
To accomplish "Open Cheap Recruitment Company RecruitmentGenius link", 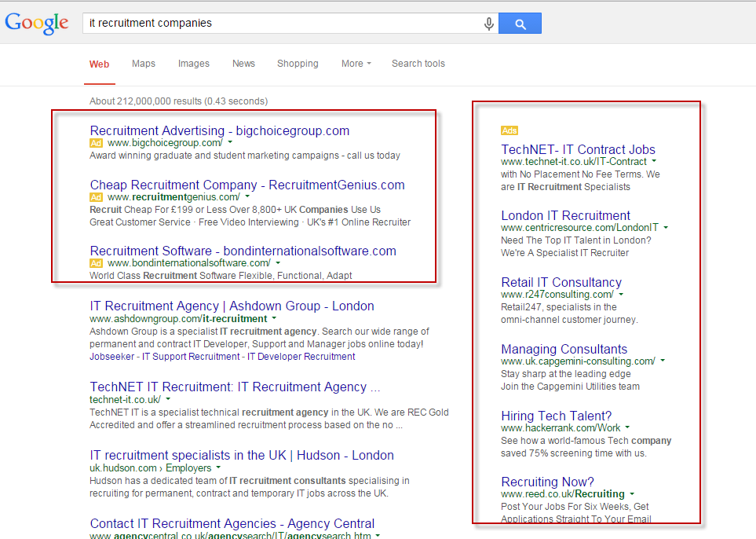I will [247, 185].
